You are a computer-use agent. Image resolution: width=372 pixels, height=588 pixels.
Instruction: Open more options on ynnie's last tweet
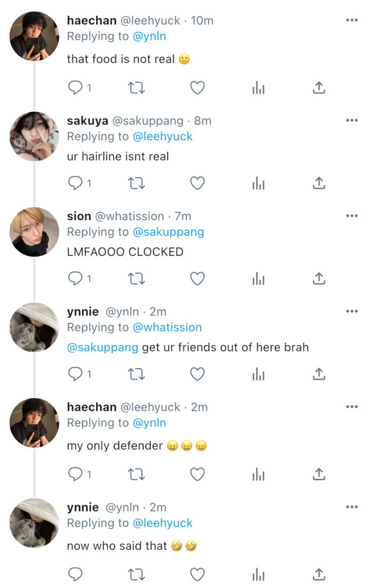pyautogui.click(x=352, y=507)
